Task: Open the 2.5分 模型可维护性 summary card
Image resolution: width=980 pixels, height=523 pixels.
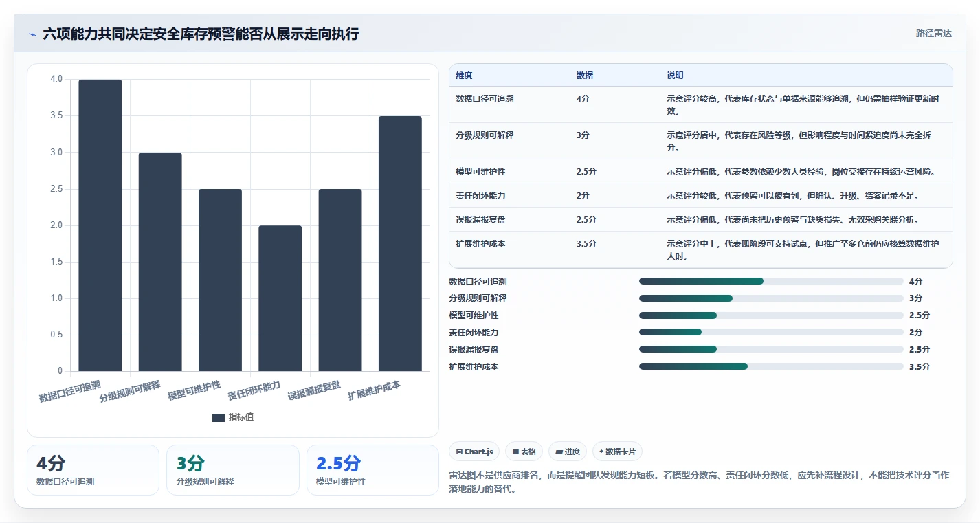Action: point(372,470)
